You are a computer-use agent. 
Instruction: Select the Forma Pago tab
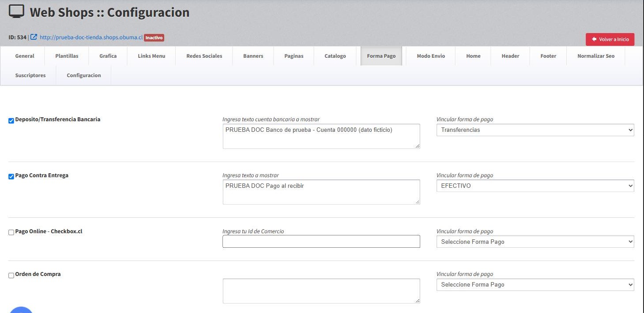[381, 56]
